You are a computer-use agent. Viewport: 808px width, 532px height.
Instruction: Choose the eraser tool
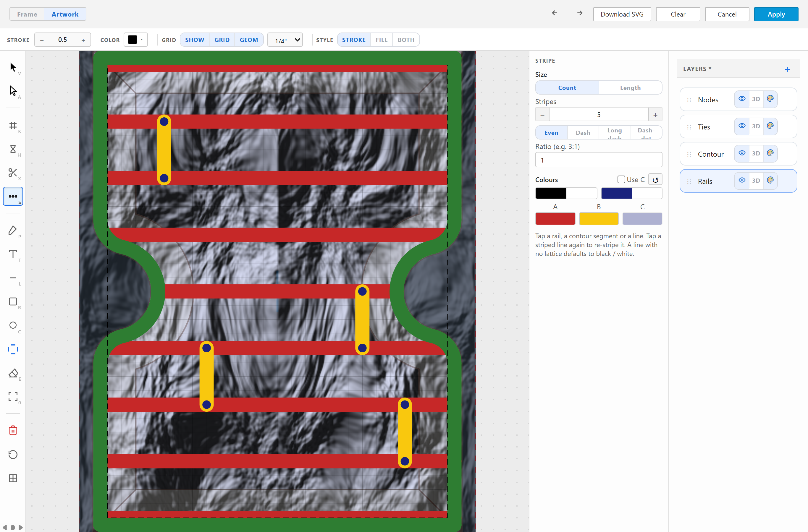coord(13,373)
